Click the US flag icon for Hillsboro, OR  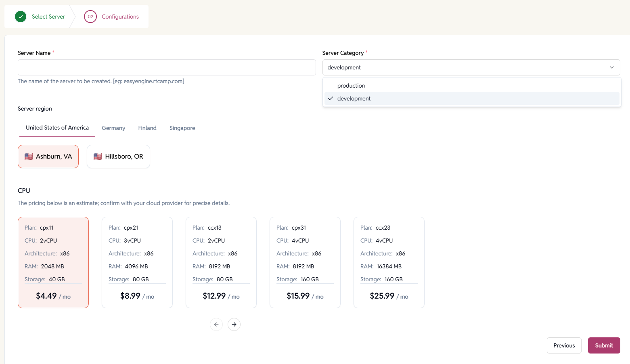pos(98,157)
